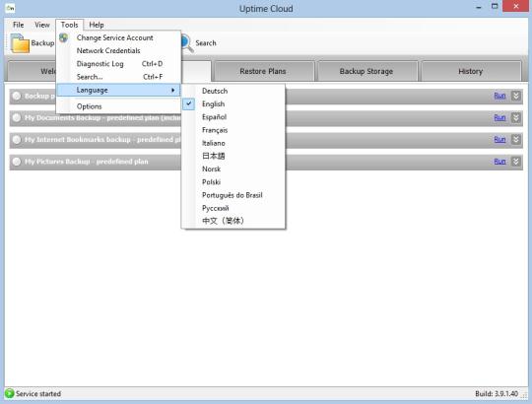Switch to Welcome tab
The width and height of the screenshot is (532, 404).
coord(33,71)
